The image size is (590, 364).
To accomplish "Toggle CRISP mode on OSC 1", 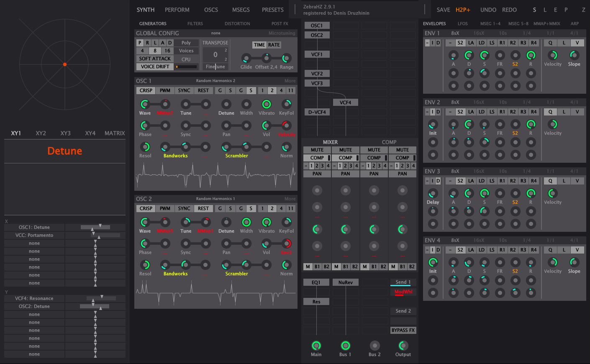I will point(146,90).
